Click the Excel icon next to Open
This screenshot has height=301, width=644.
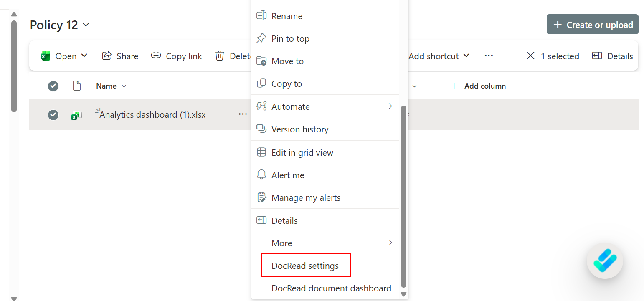(44, 56)
